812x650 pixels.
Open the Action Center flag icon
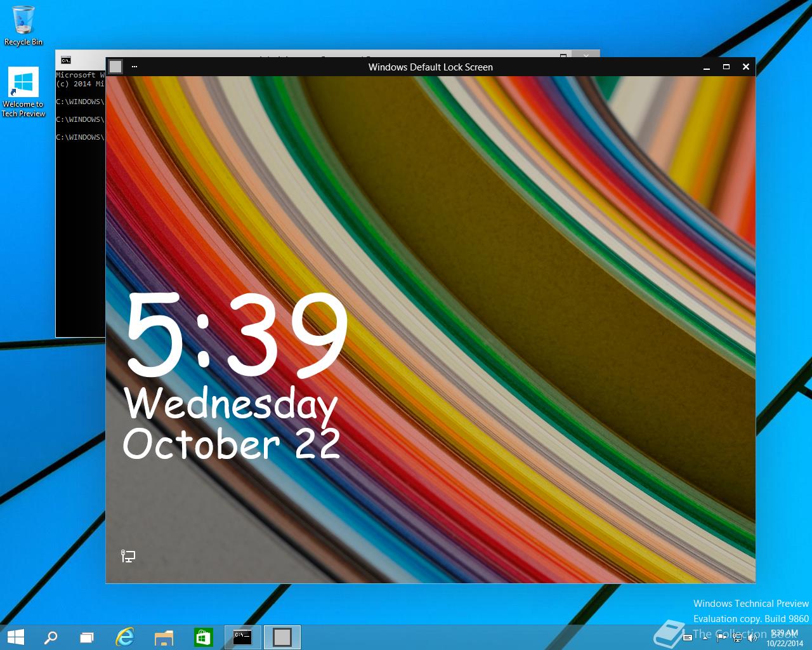pos(721,638)
